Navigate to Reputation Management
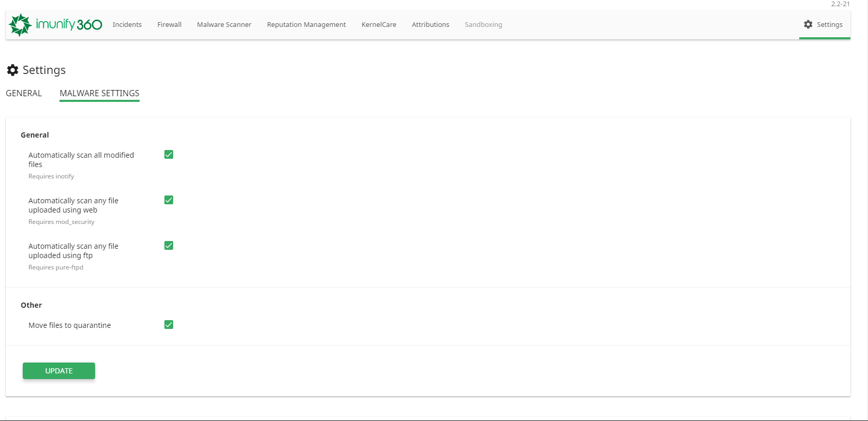 [307, 24]
